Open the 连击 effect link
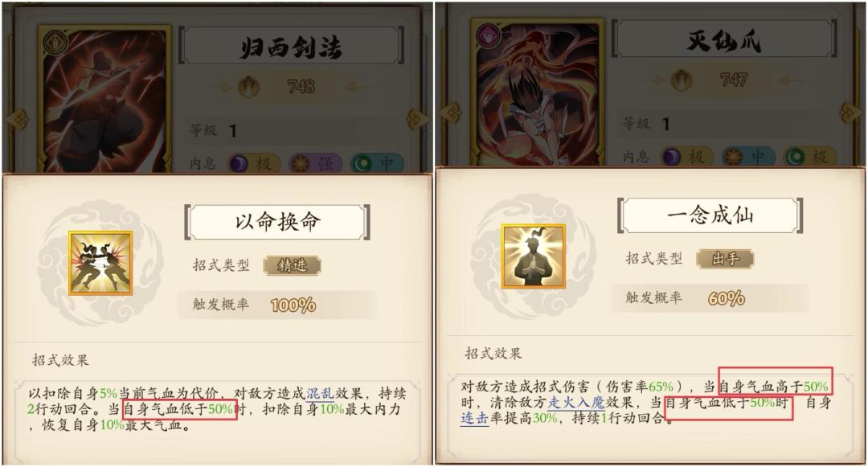The height and width of the screenshot is (467, 868). [x=475, y=418]
